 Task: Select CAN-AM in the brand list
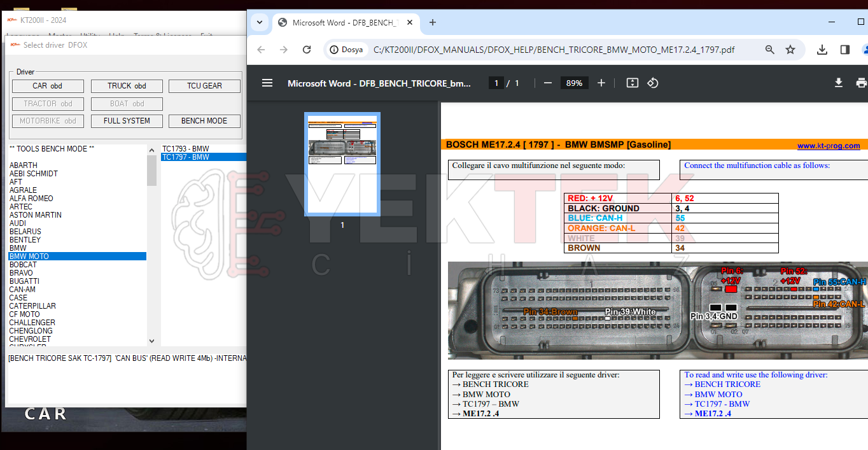tap(77, 290)
